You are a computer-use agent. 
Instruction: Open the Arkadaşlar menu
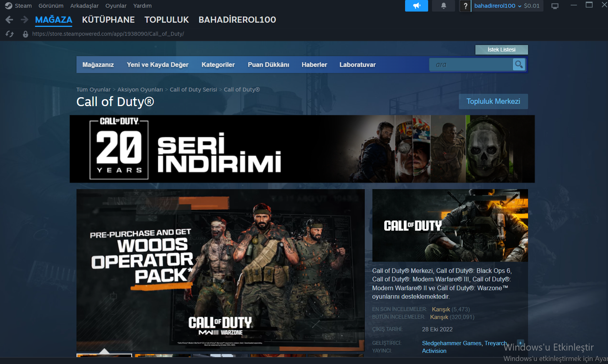pos(85,6)
